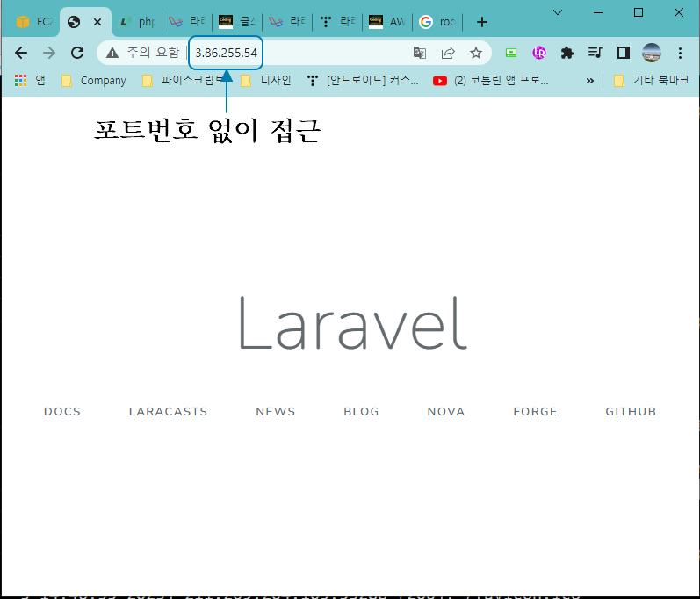Open the 파이스크립트 bookmarks folder
This screenshot has width=700, height=599.
click(x=183, y=81)
